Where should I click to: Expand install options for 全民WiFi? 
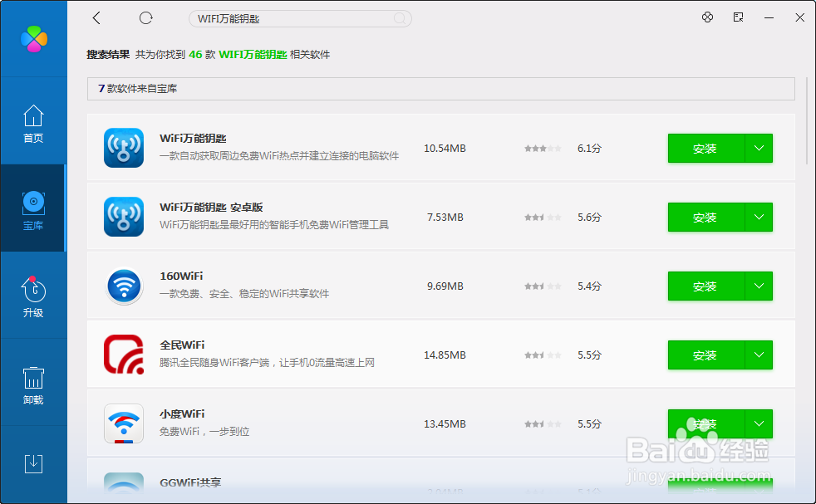point(759,355)
